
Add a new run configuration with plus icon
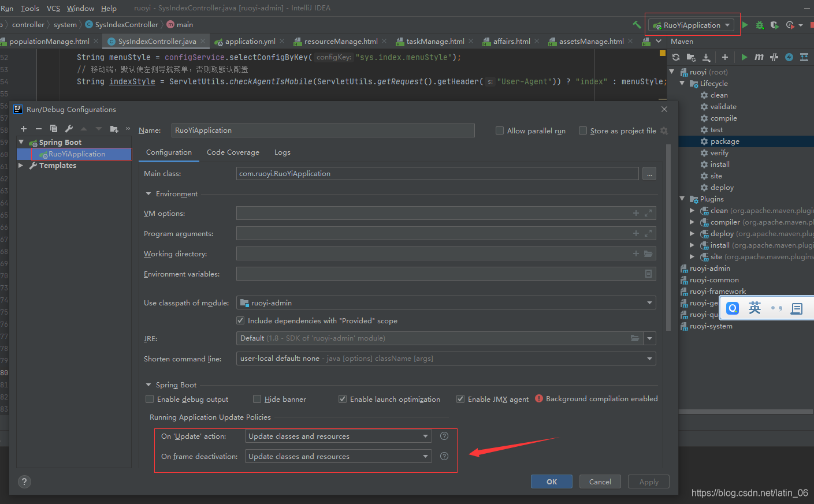tap(23, 128)
